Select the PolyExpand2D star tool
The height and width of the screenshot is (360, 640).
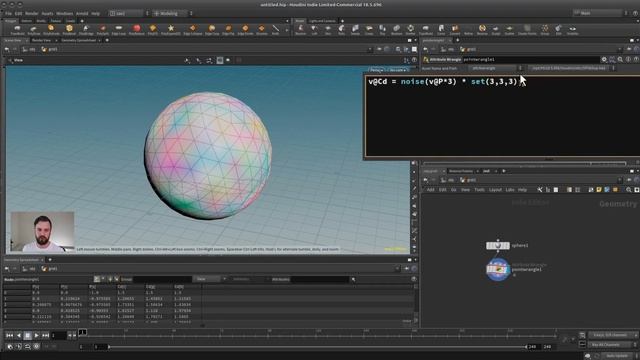click(x=171, y=30)
